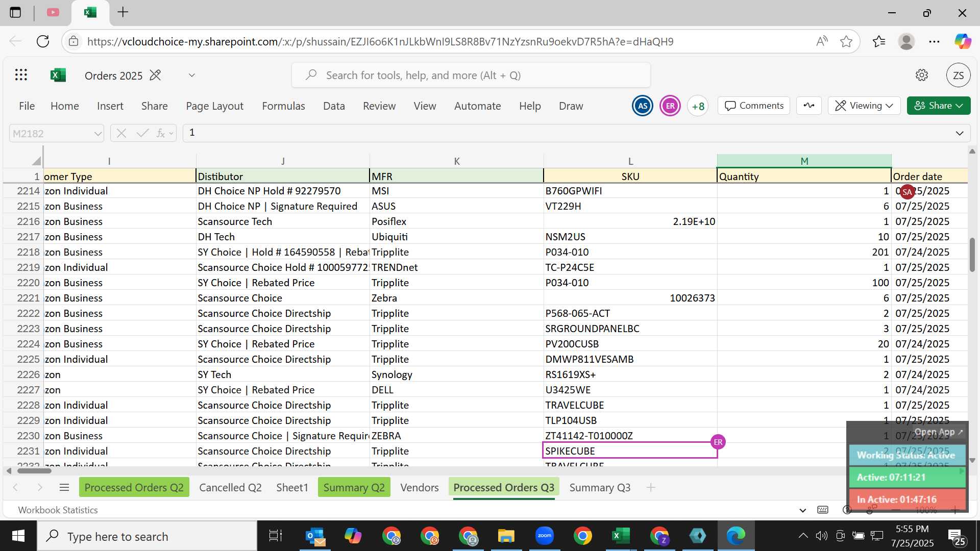Open the app launcher waffle icon
The height and width of the screenshot is (551, 980).
21,75
